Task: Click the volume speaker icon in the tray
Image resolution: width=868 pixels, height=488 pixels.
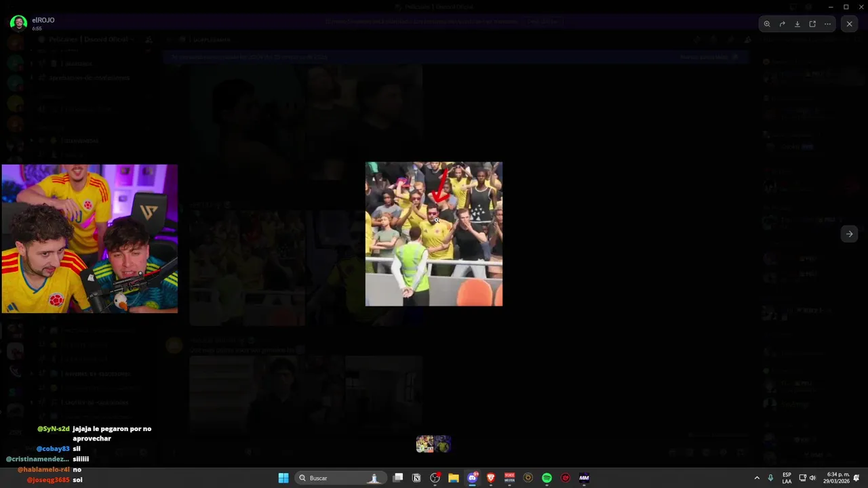Action: click(x=812, y=478)
